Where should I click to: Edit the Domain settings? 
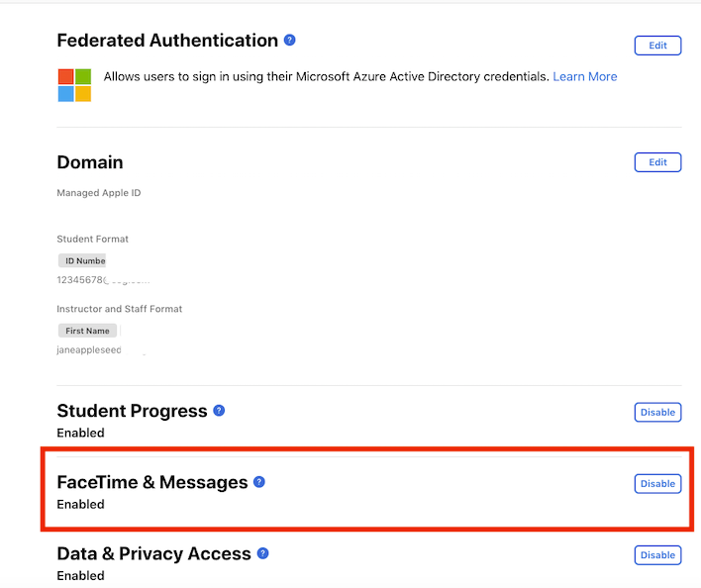pyautogui.click(x=657, y=162)
